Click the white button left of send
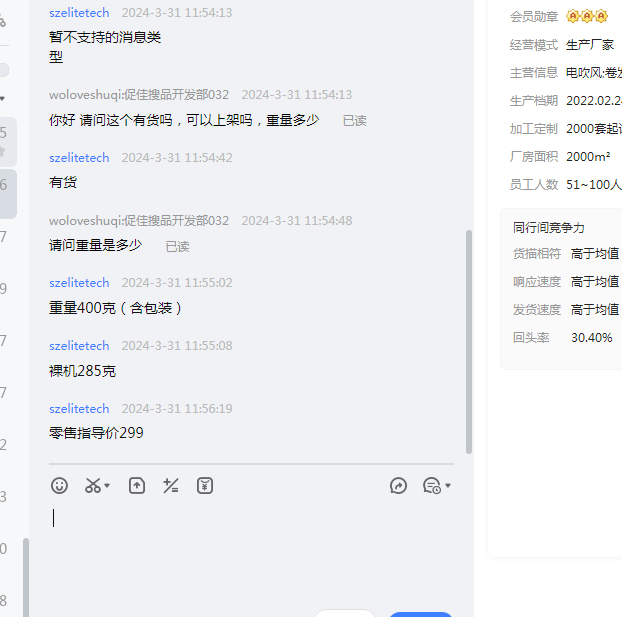The image size is (622, 617). (345, 613)
